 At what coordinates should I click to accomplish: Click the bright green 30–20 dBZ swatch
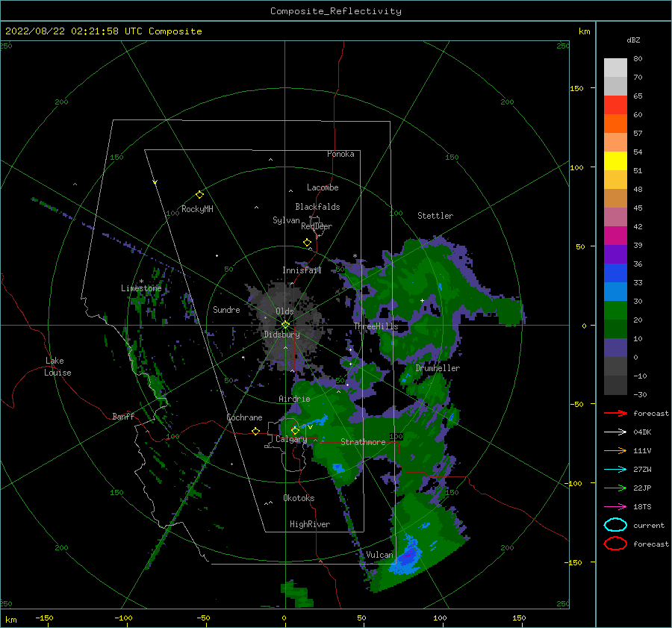[615, 311]
